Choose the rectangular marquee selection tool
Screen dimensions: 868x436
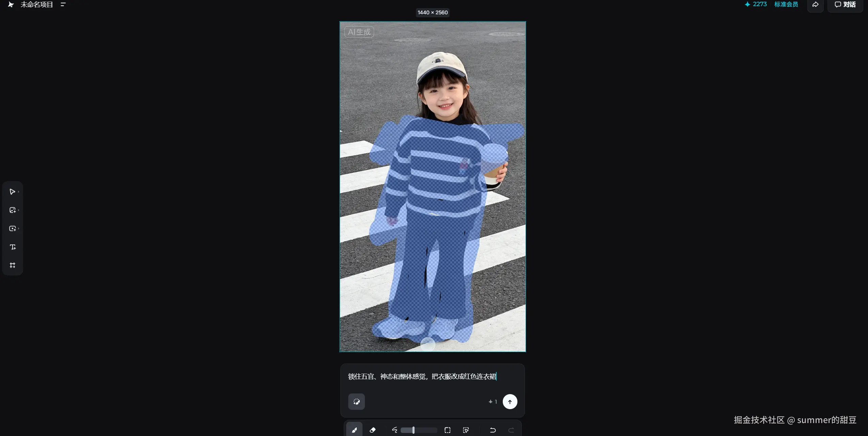[448, 430]
